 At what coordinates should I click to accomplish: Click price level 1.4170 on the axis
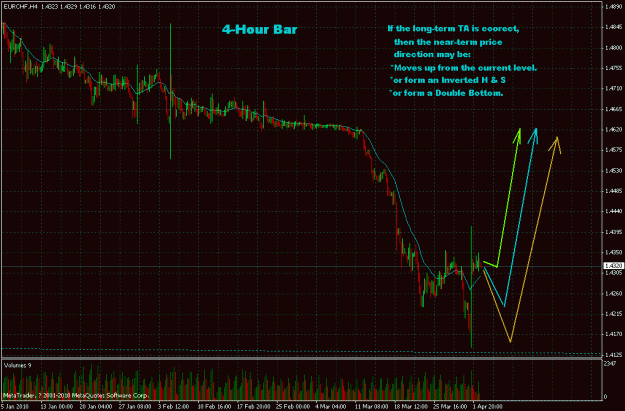coord(614,334)
